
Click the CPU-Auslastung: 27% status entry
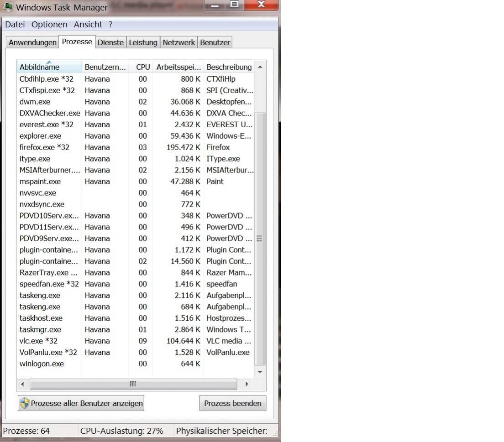[121, 431]
